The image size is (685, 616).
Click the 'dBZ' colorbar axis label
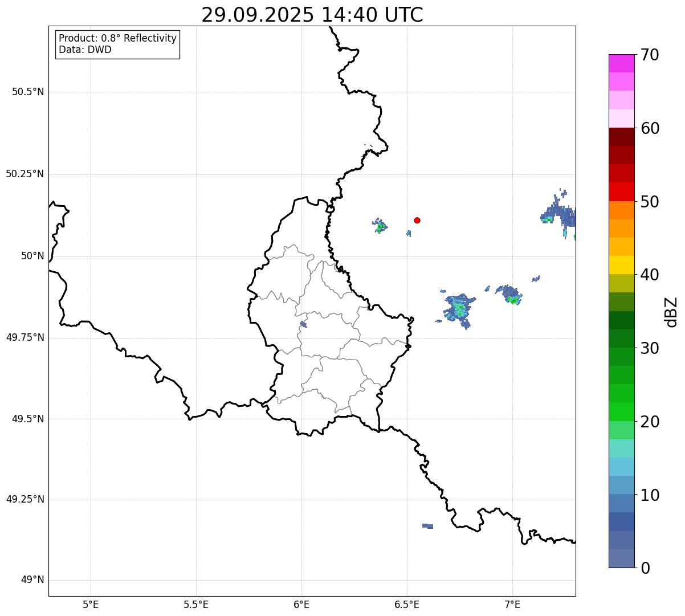point(671,311)
